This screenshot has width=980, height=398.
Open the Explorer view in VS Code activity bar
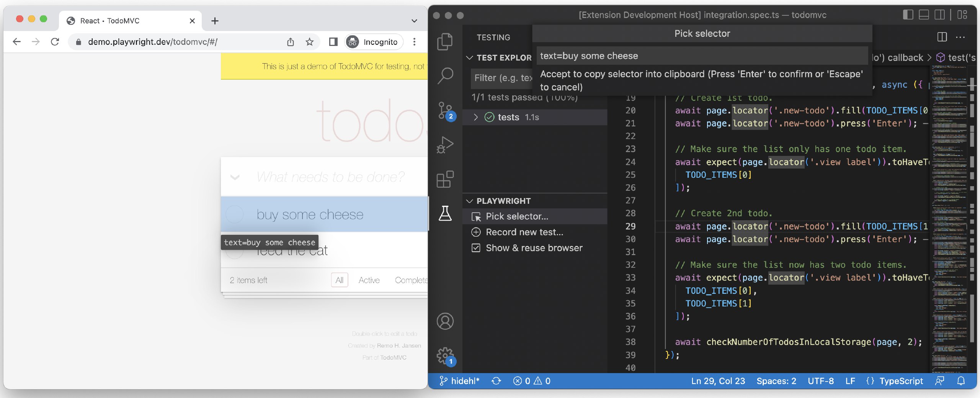coord(445,41)
